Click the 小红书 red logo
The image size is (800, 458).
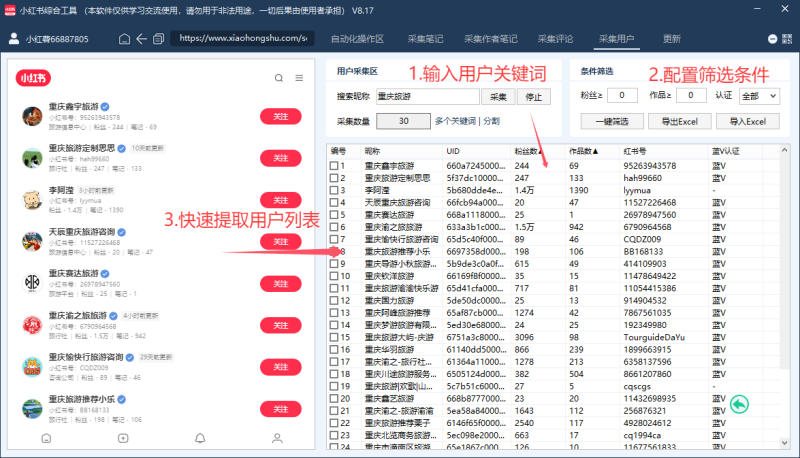click(33, 78)
